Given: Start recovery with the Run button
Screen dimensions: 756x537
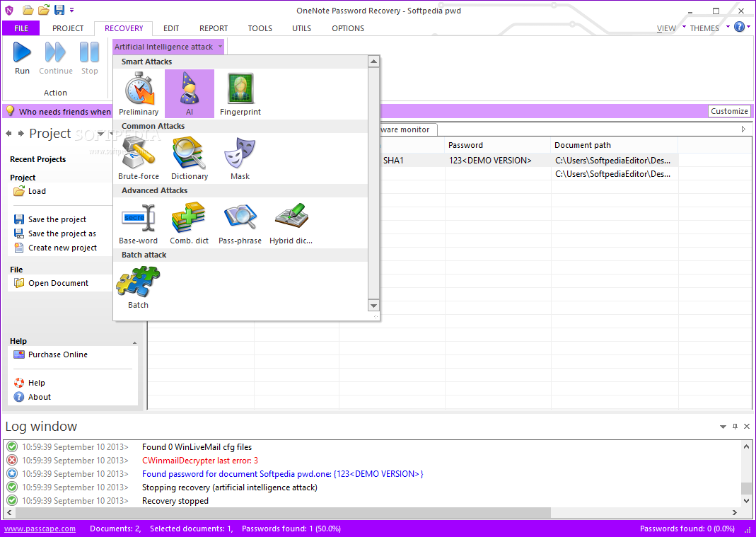Looking at the screenshot, I should point(22,59).
